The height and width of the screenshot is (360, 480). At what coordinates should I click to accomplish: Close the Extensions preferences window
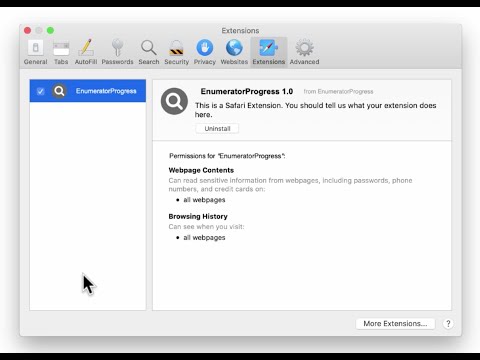coord(28,31)
